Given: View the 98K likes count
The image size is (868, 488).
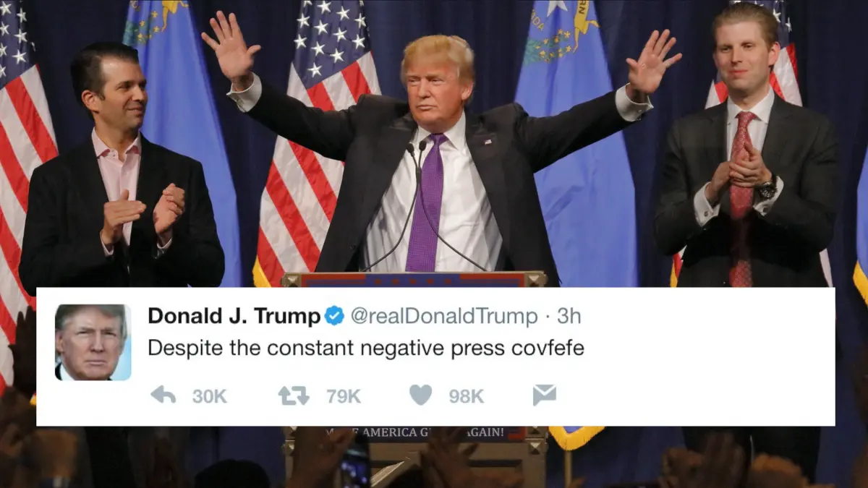Looking at the screenshot, I should [467, 396].
